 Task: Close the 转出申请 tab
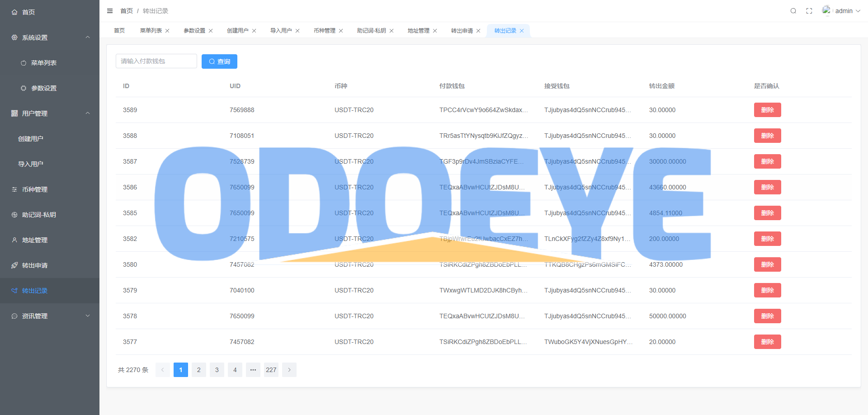tap(478, 31)
